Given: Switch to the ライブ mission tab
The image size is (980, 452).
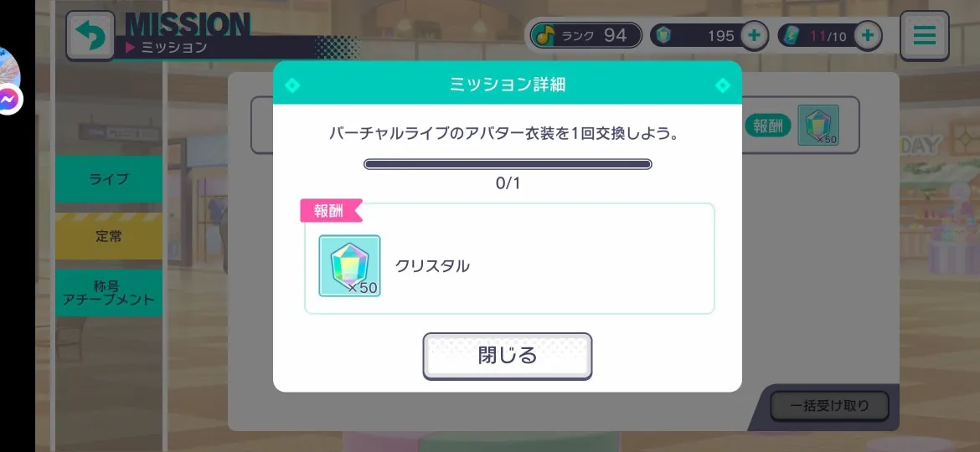Looking at the screenshot, I should 109,179.
